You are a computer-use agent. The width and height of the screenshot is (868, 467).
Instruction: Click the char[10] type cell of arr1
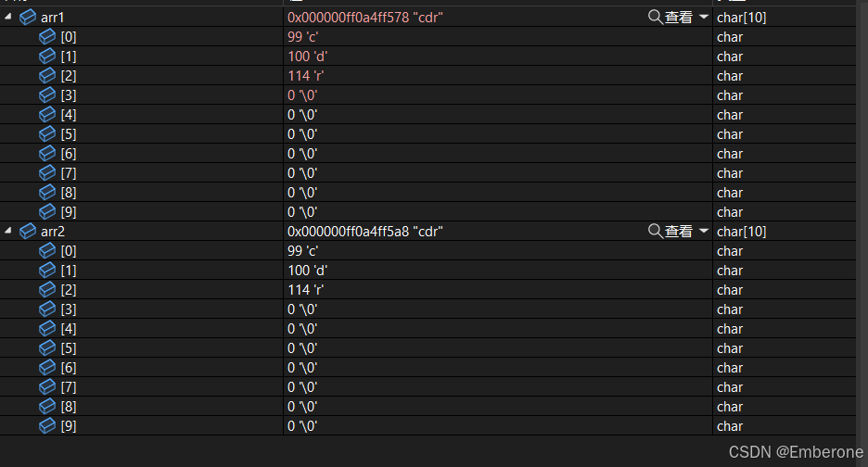(x=741, y=18)
